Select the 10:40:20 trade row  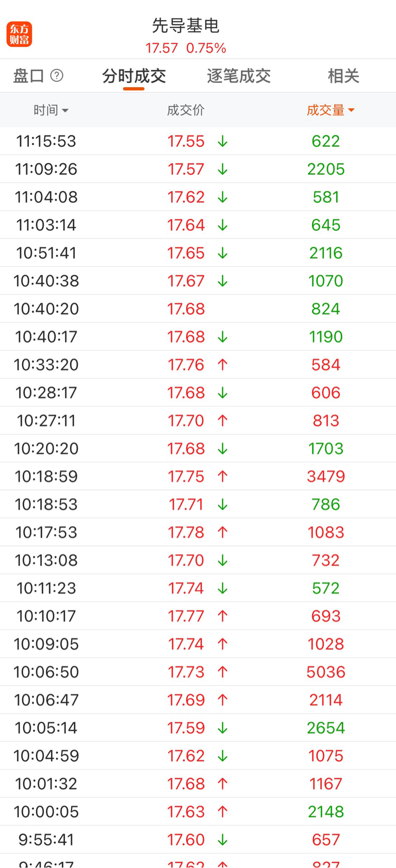(x=198, y=309)
